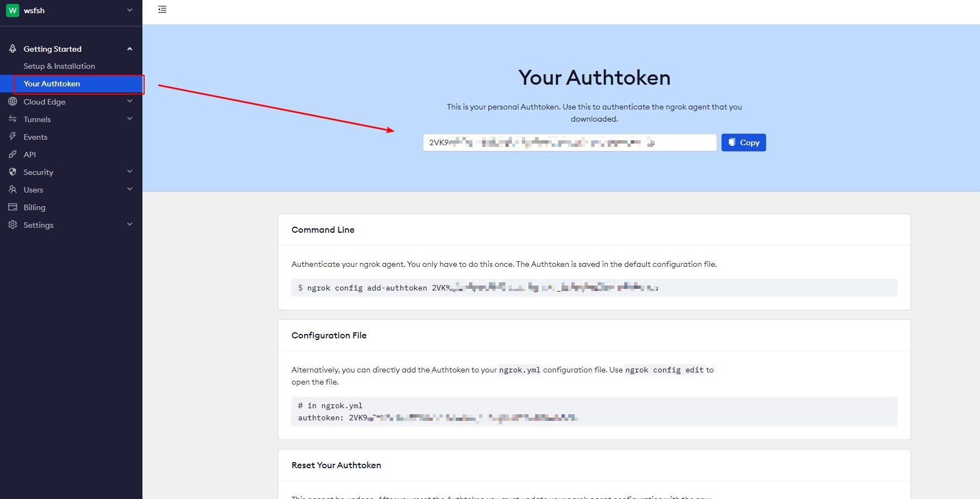Click the API icon
The image size is (980, 499).
13,155
